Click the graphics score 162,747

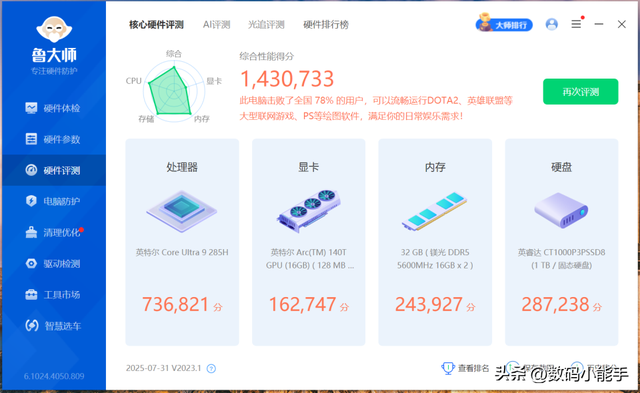302,304
